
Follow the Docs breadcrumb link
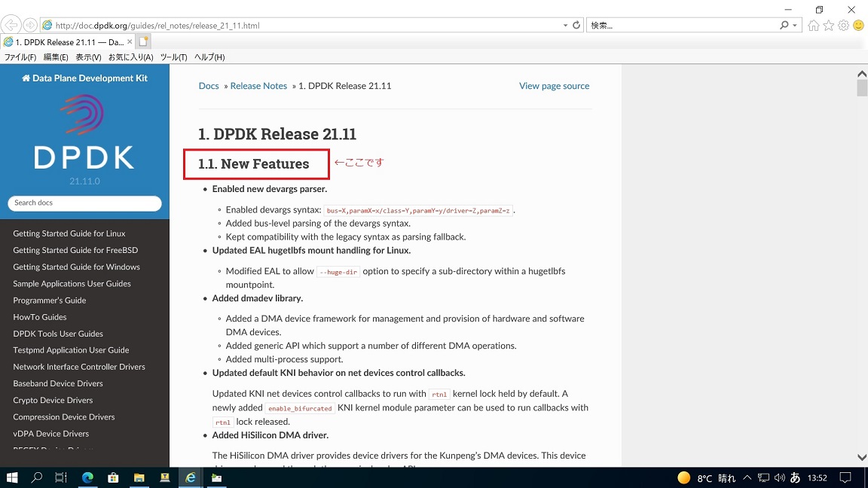click(x=209, y=86)
